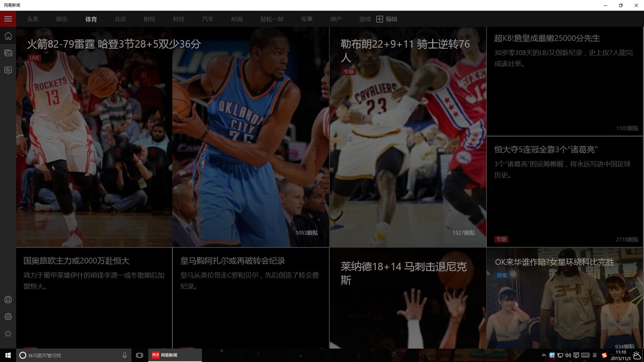Select the Home icon in the left sidebar

[8, 35]
